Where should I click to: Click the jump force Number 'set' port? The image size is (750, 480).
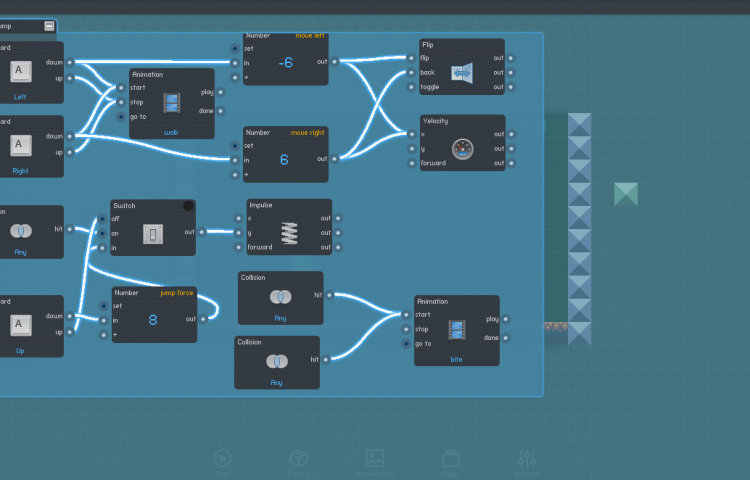click(103, 306)
